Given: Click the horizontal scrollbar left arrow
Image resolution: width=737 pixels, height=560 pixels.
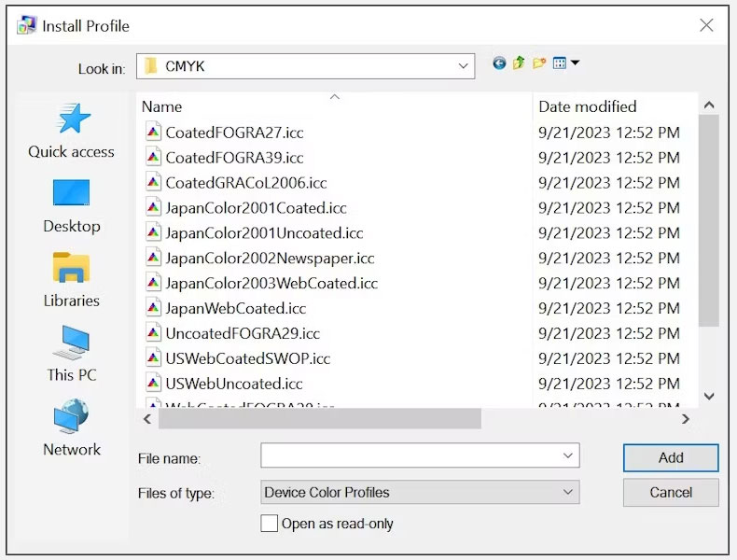Looking at the screenshot, I should (x=147, y=418).
